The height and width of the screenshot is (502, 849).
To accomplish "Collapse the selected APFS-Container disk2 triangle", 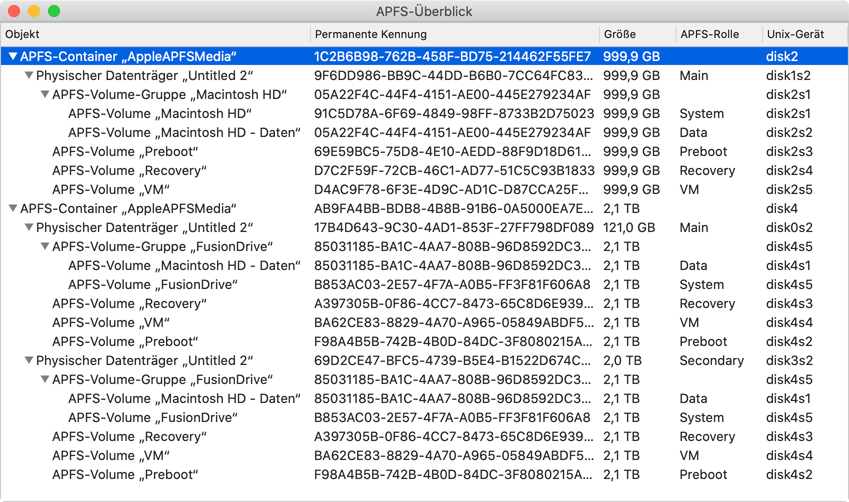I will click(x=13, y=56).
